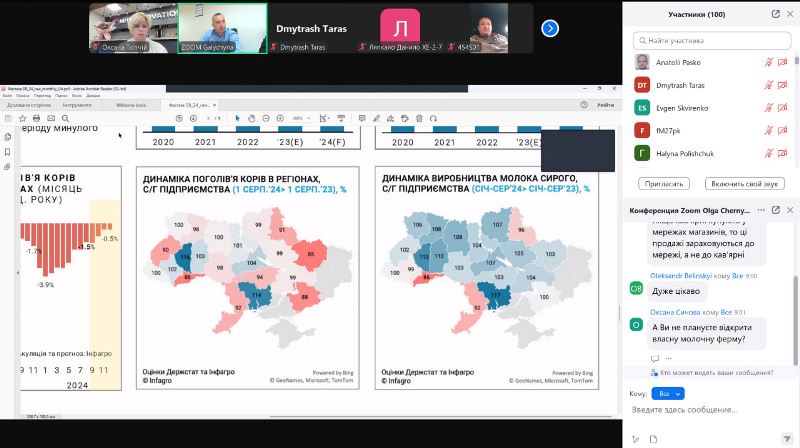Open bookmarks panel in Acrobat sidebar
Image resolution: width=800 pixels, height=448 pixels.
[7, 152]
